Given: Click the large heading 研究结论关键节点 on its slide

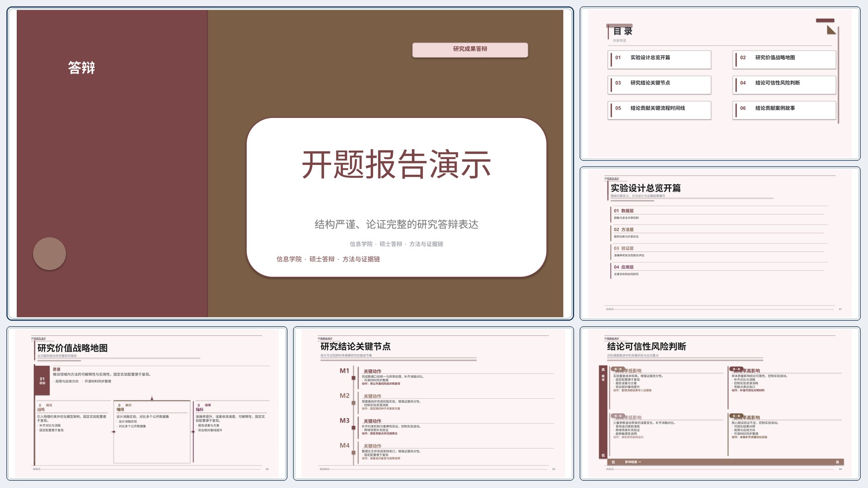Looking at the screenshot, I should (355, 347).
